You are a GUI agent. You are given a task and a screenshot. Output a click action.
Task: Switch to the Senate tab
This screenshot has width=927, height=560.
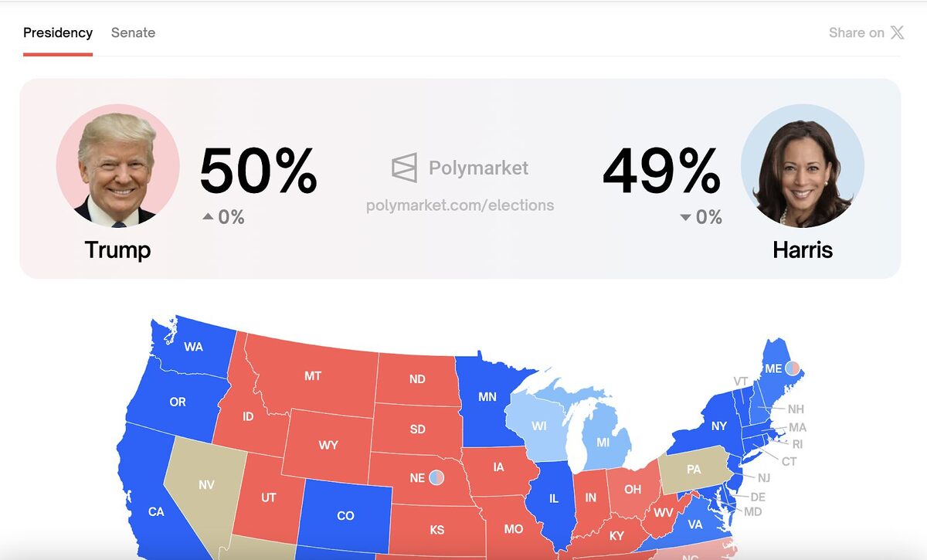click(133, 32)
